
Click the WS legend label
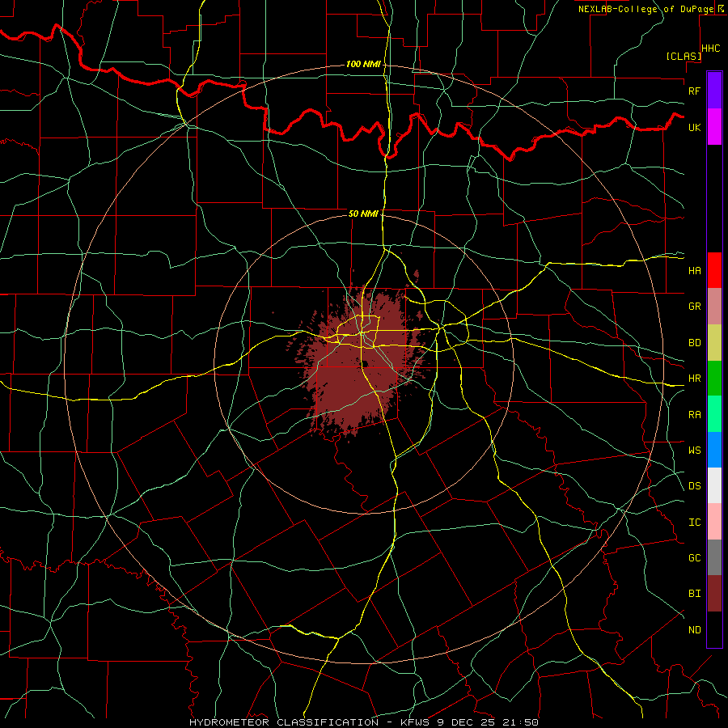(694, 450)
